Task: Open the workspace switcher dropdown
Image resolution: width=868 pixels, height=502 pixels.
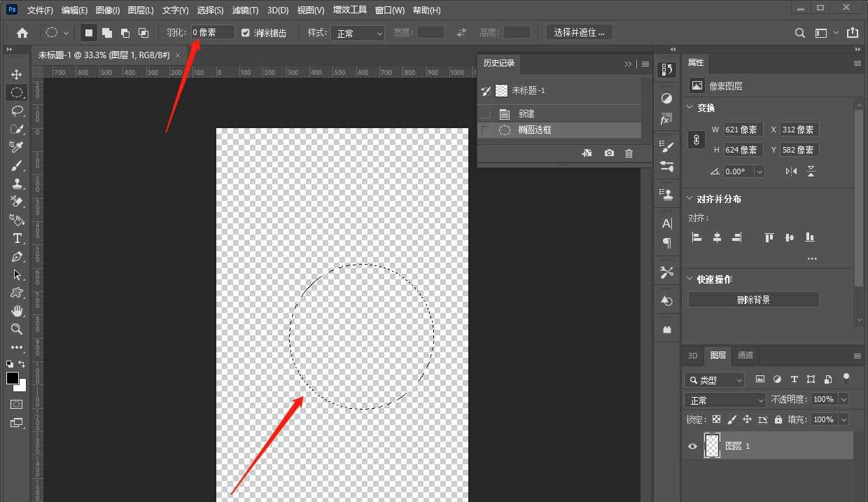Action: [826, 33]
